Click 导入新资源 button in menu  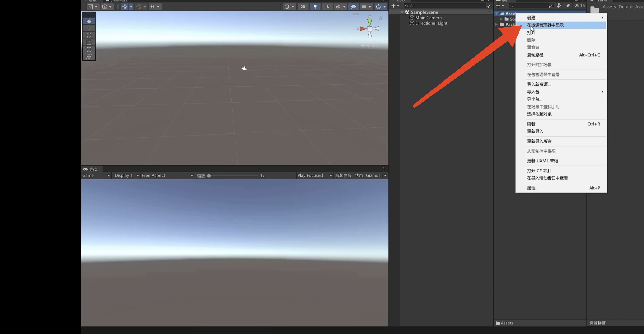(538, 84)
